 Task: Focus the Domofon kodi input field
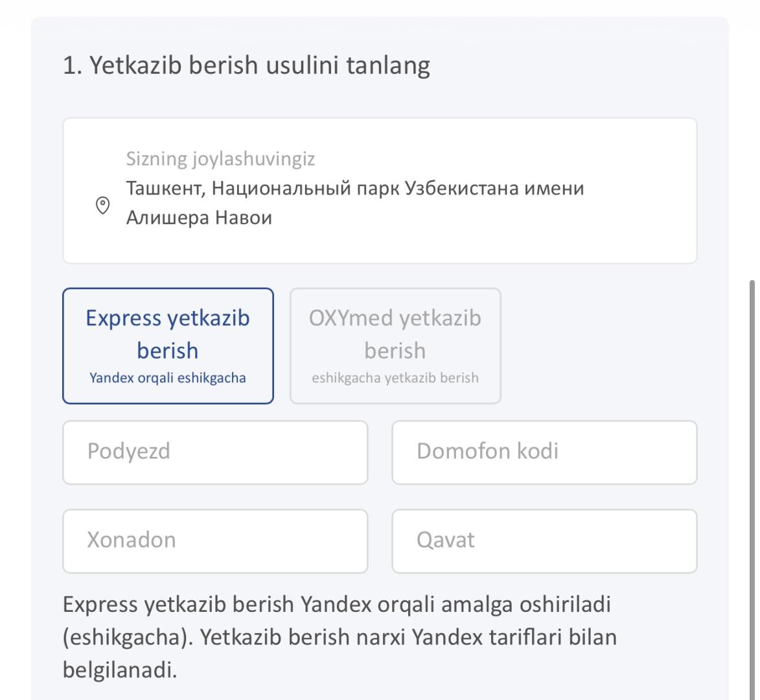(544, 452)
